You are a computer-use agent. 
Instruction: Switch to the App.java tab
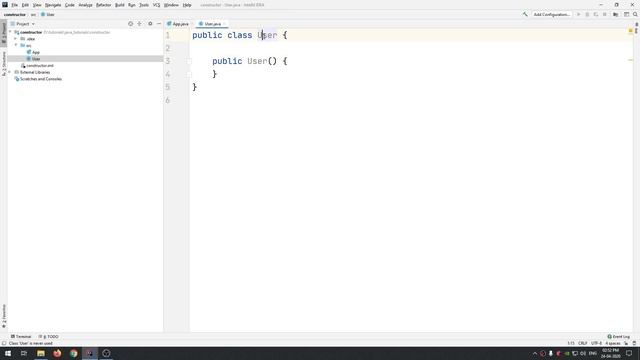point(178,24)
